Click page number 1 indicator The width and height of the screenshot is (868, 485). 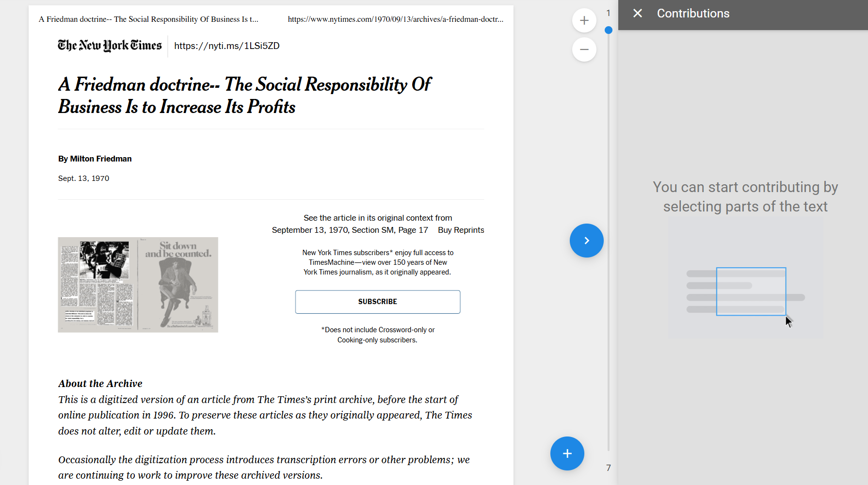[609, 13]
